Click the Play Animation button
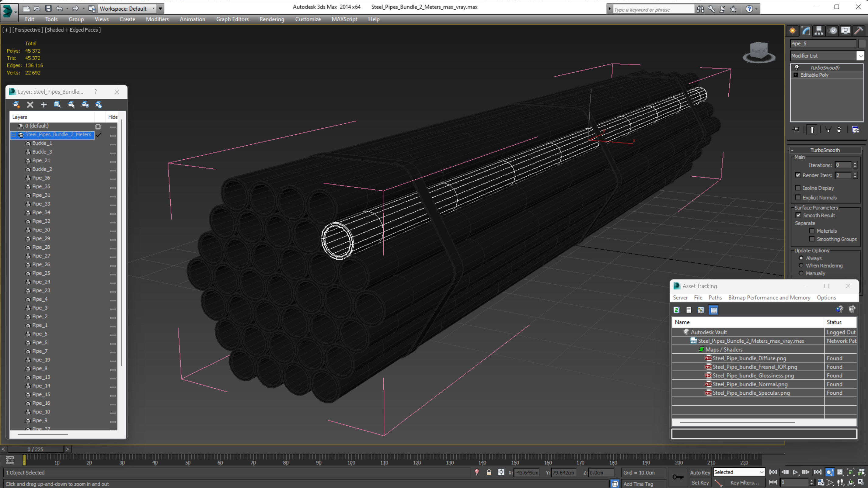 pyautogui.click(x=795, y=472)
